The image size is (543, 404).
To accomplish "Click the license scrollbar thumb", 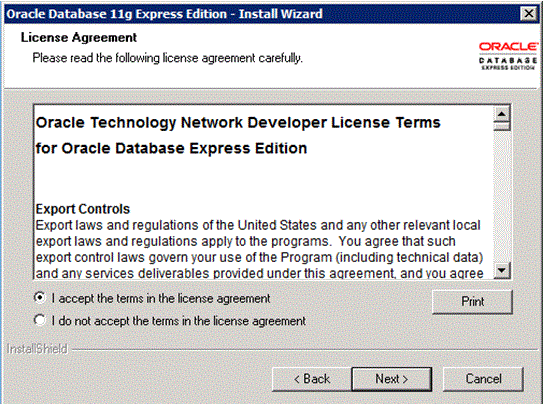I will (502, 126).
